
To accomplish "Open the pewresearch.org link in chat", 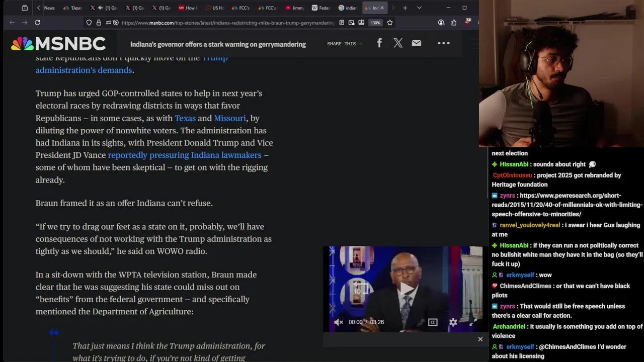I will [567, 205].
